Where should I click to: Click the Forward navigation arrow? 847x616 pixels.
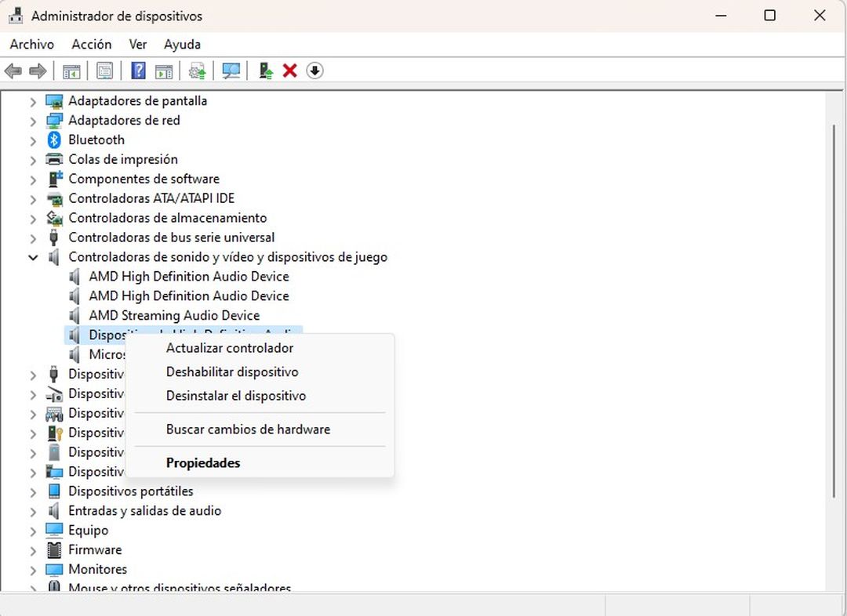[38, 71]
